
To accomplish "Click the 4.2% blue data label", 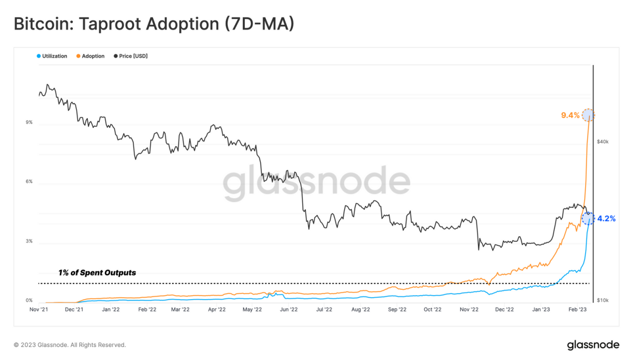I will 606,218.
